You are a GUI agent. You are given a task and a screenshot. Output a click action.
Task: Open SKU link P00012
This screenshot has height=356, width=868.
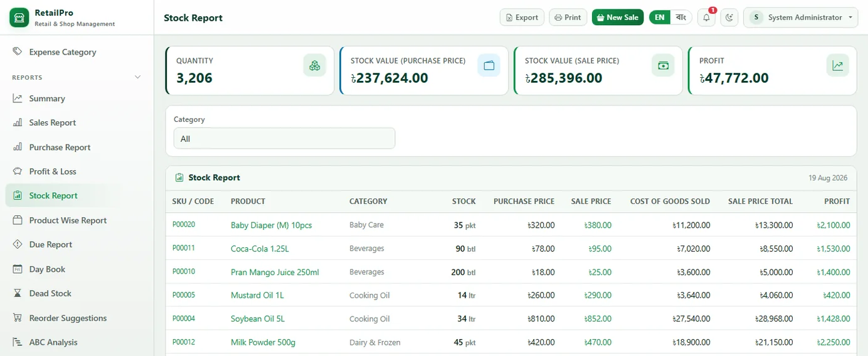click(184, 342)
